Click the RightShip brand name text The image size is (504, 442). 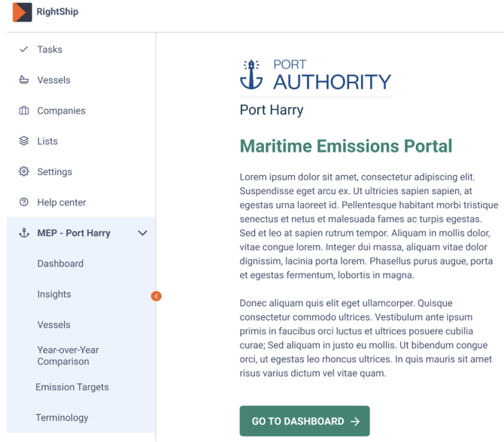[57, 12]
